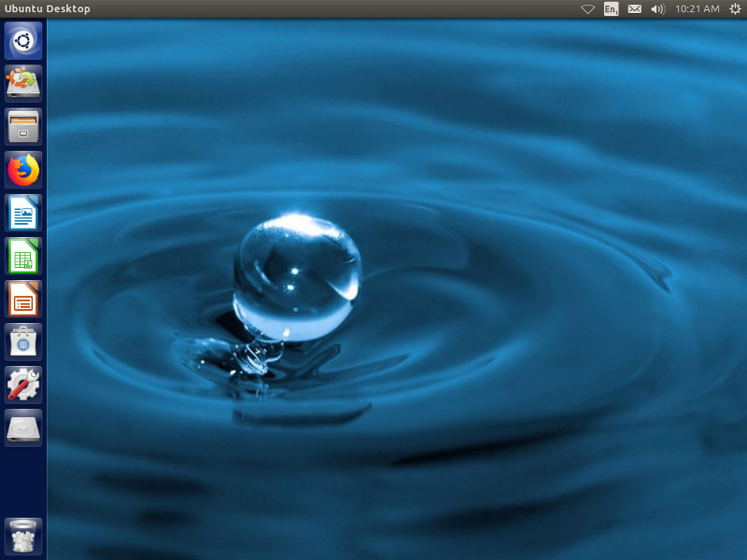Start LibreOffice Calc spreadsheet
The image size is (747, 560).
(23, 256)
